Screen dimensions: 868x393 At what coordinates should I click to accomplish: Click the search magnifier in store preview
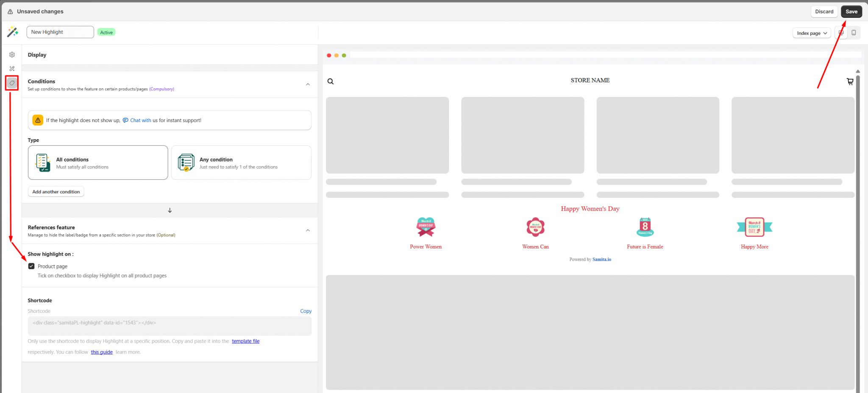coord(331,81)
